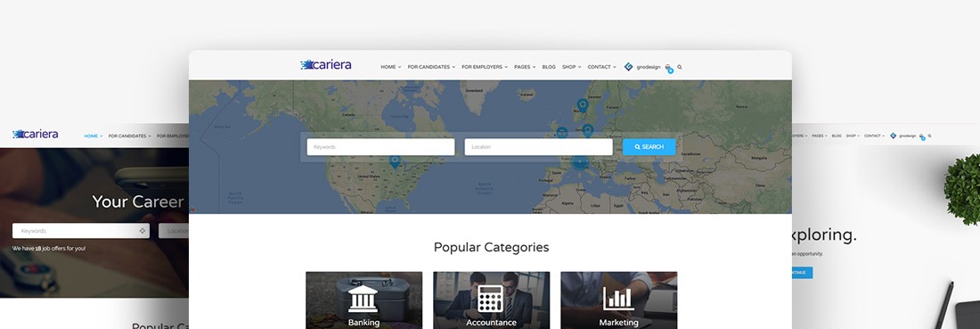Click the cariera logo in center window
The width and height of the screenshot is (980, 329).
pyautogui.click(x=325, y=64)
